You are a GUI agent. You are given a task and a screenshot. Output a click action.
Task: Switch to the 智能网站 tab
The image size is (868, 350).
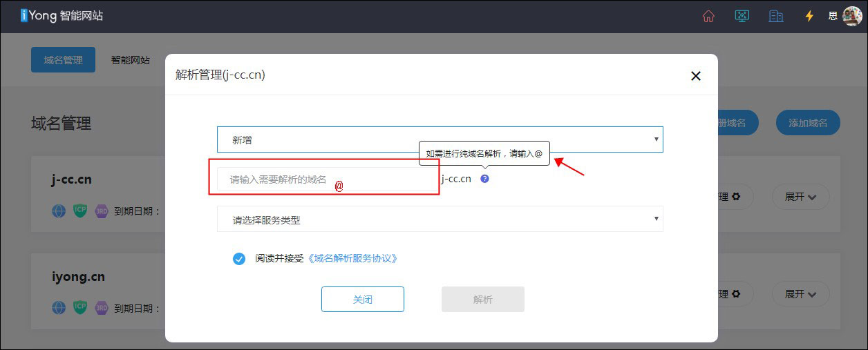(131, 60)
